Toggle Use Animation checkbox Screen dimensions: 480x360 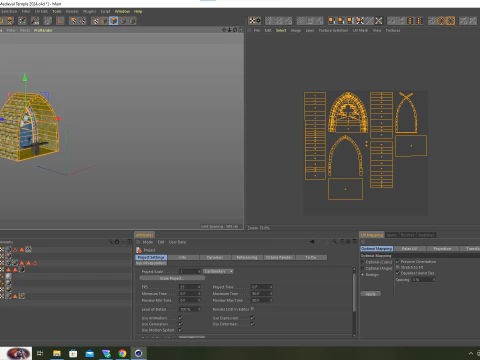click(180, 318)
